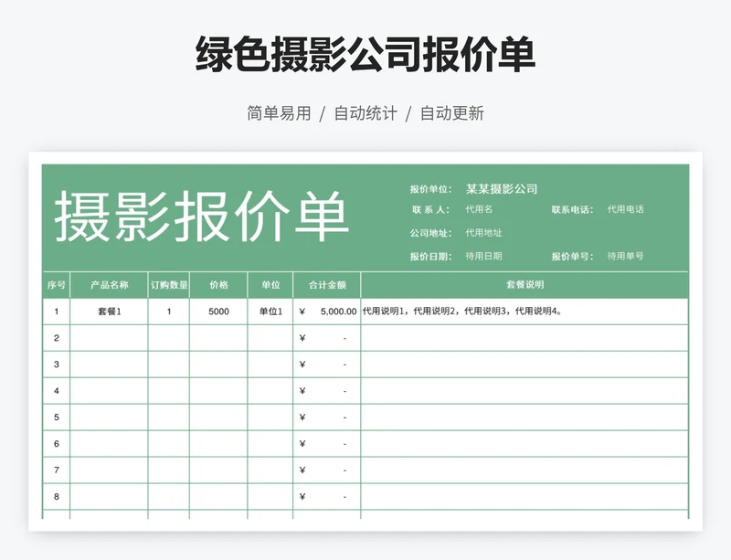Image resolution: width=731 pixels, height=560 pixels.
Task: Click serial number 7 row cell
Action: [57, 470]
